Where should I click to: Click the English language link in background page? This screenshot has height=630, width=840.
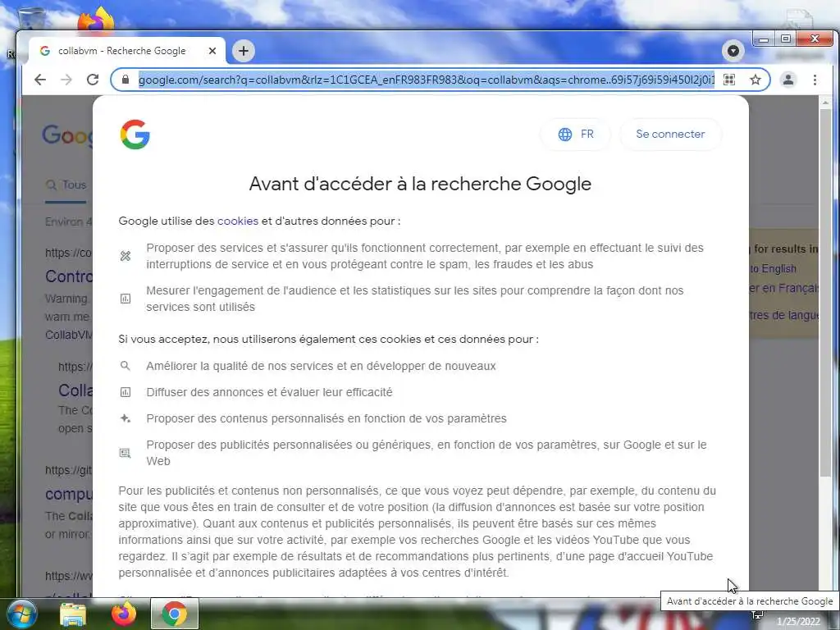click(773, 269)
